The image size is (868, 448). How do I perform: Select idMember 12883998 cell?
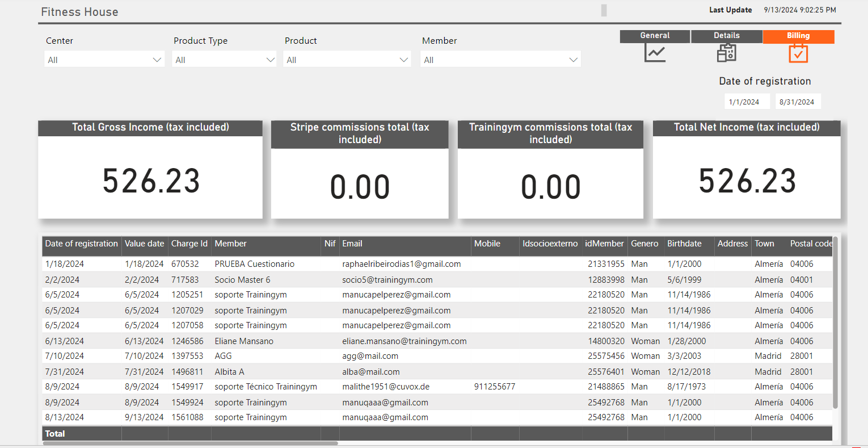tap(606, 280)
